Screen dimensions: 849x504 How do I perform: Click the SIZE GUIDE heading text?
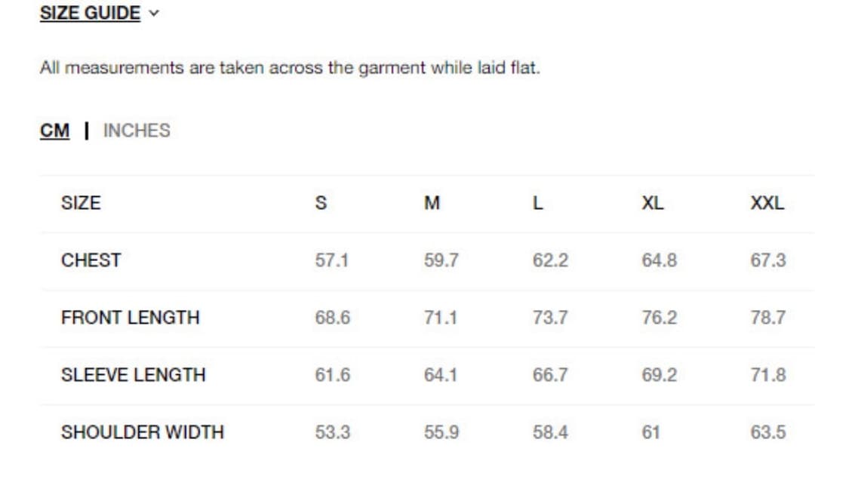pos(90,14)
